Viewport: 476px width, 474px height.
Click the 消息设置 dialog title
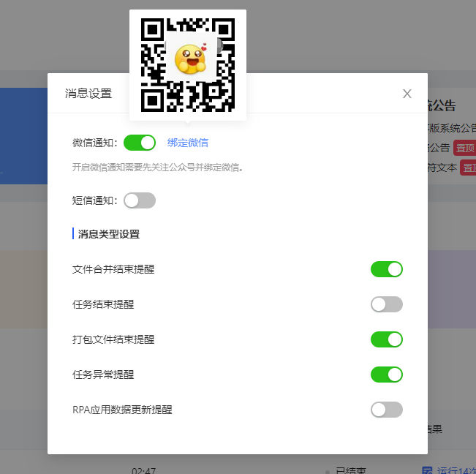pos(88,94)
